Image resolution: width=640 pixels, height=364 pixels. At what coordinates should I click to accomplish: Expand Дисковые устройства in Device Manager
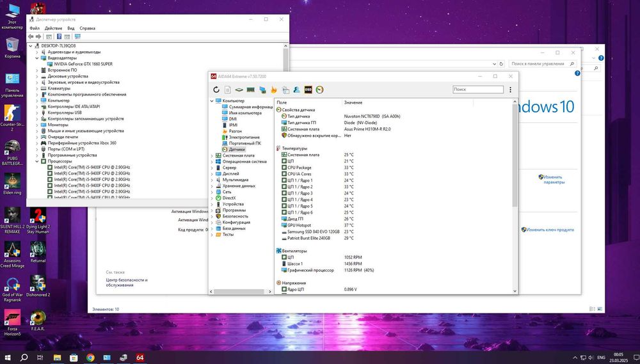pyautogui.click(x=36, y=76)
